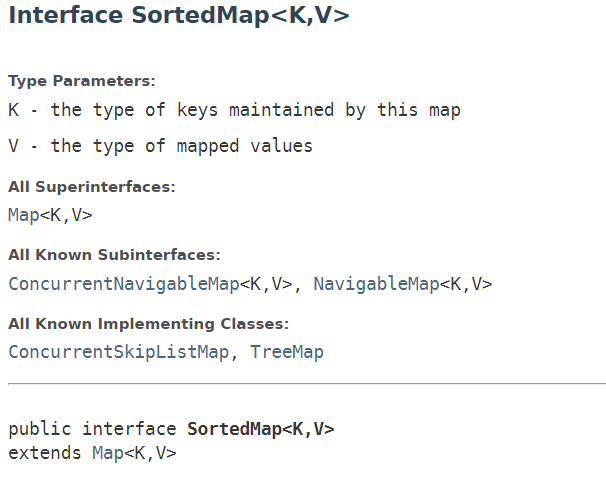Click the "extends" keyword
This screenshot has height=486, width=606.
(45, 453)
